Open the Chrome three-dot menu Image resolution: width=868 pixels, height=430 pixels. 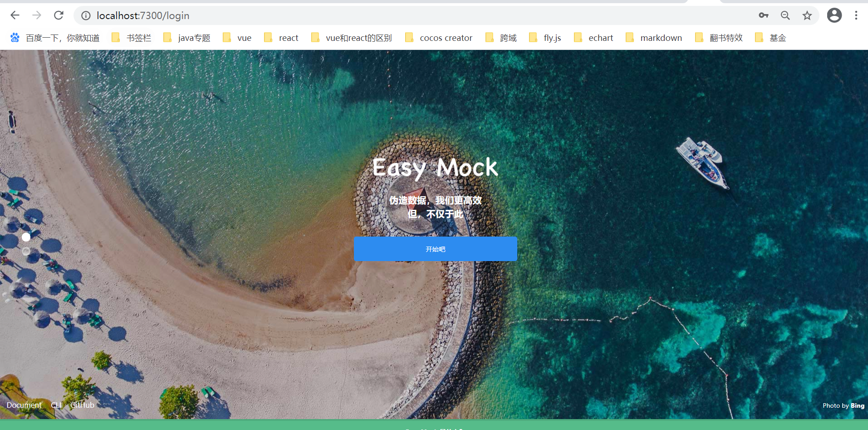[856, 15]
